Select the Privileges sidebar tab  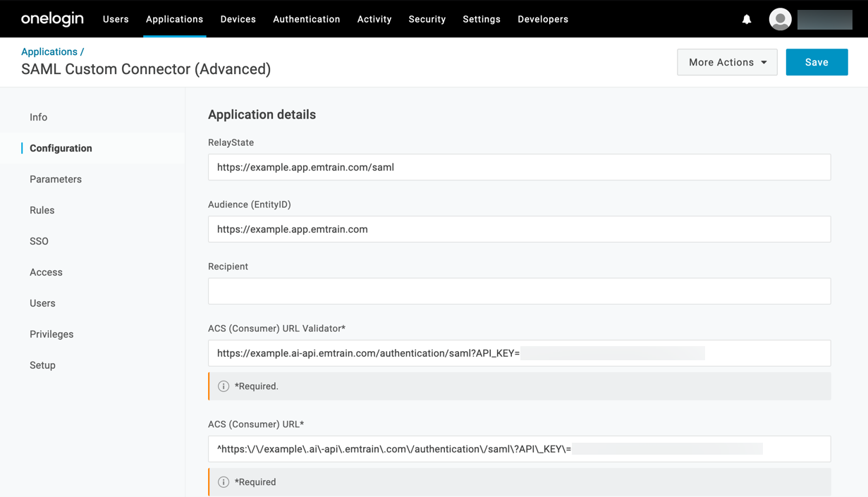click(x=51, y=334)
